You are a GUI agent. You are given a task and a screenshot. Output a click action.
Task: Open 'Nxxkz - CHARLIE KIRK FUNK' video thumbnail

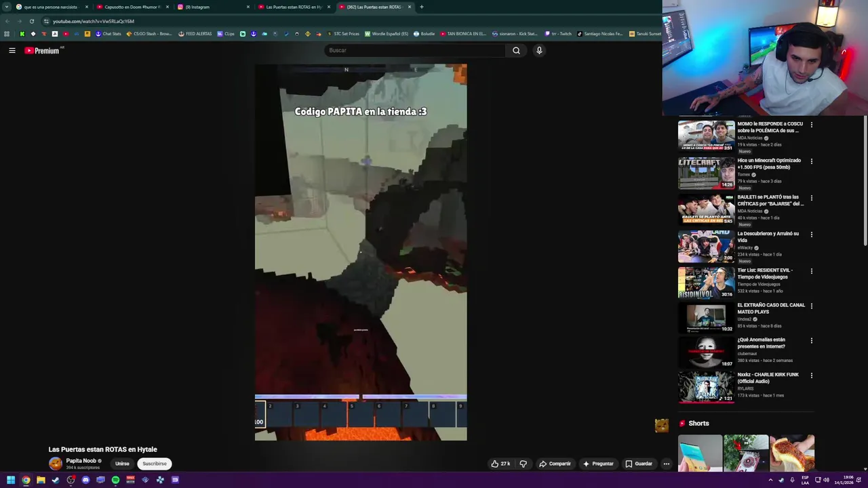click(x=706, y=387)
